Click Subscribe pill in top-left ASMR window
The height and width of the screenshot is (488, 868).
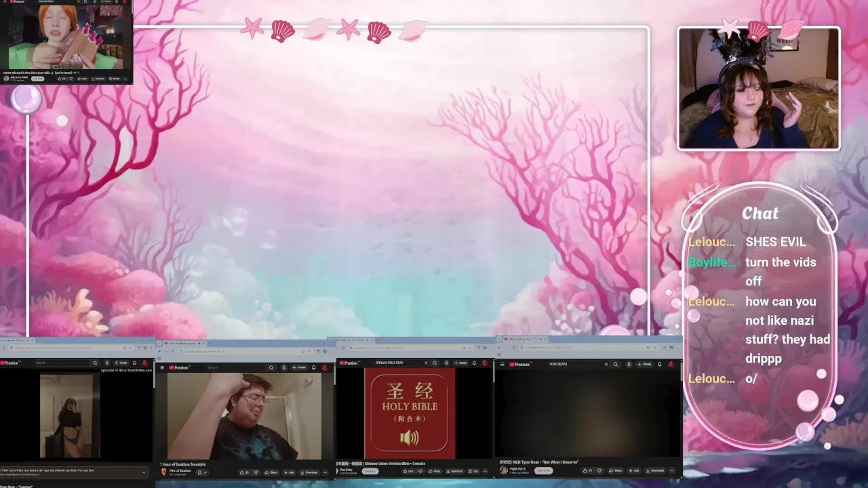coord(37,79)
